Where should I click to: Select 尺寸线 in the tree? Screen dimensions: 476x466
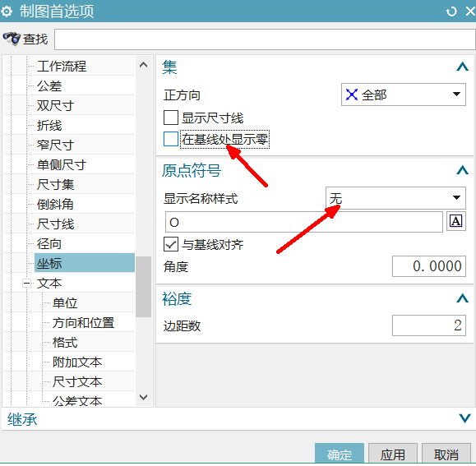point(55,224)
